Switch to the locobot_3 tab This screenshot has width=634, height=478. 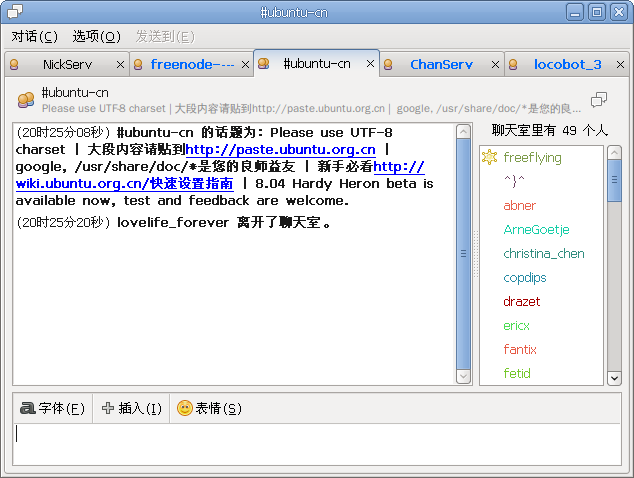(x=567, y=64)
